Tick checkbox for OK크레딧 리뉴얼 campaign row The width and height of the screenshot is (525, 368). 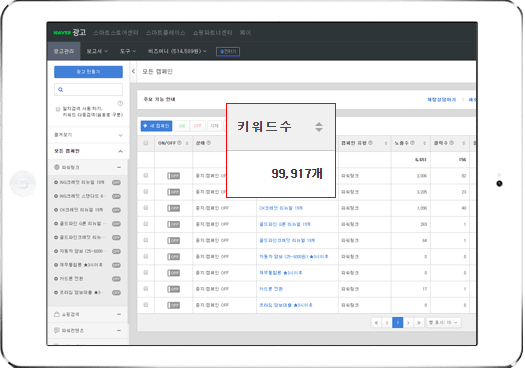(x=146, y=208)
